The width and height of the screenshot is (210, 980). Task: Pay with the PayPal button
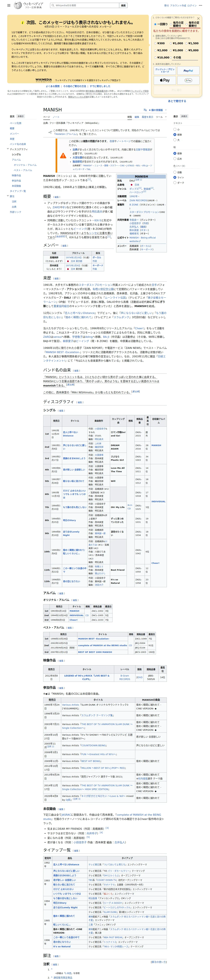(x=188, y=70)
